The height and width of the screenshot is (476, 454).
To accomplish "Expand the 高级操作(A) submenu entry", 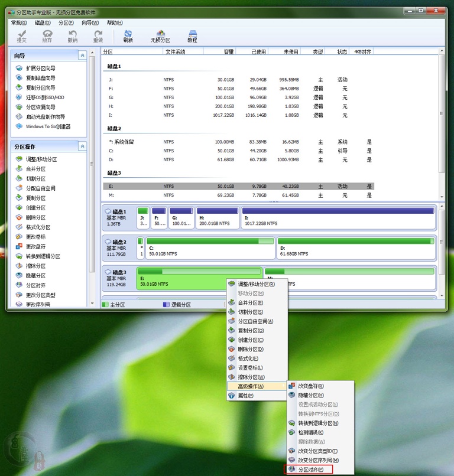I will pos(251,386).
